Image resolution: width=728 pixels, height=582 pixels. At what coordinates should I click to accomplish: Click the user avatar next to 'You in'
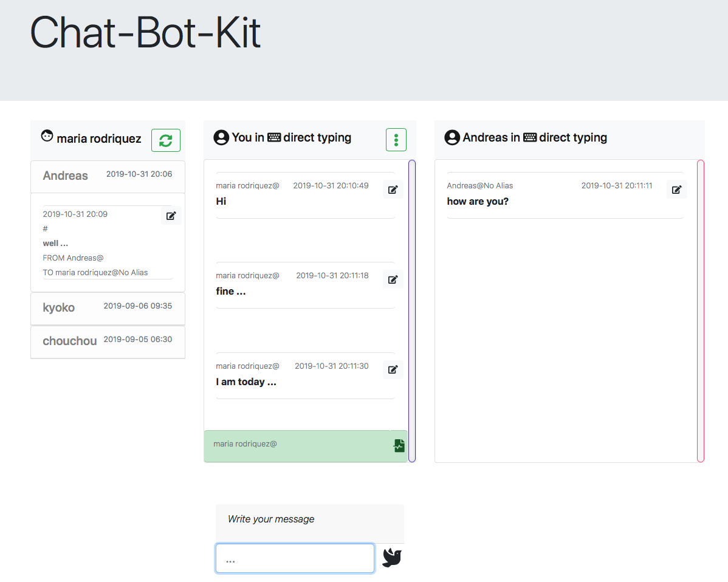221,137
